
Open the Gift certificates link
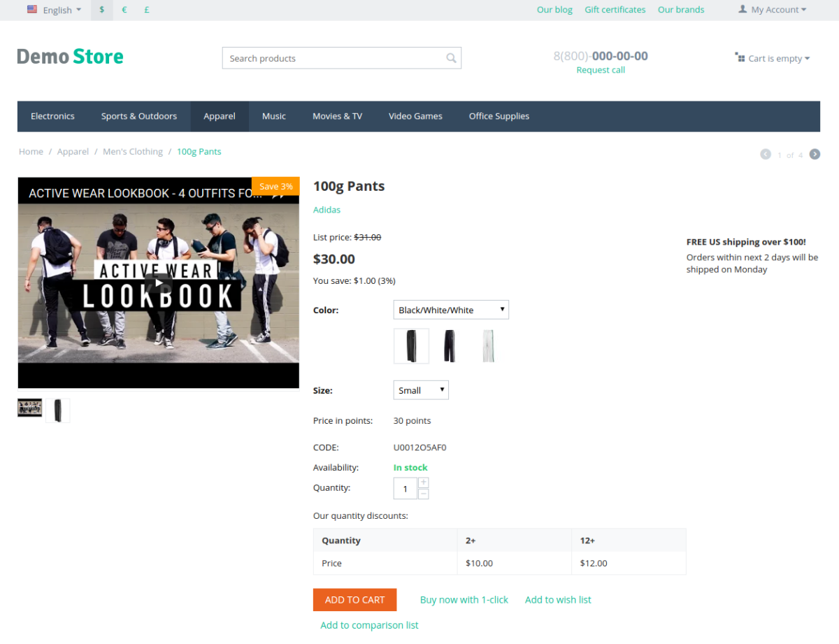pyautogui.click(x=615, y=10)
